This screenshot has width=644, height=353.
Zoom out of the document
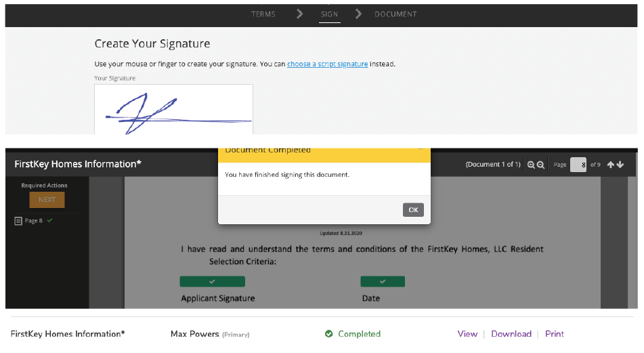pyautogui.click(x=540, y=165)
